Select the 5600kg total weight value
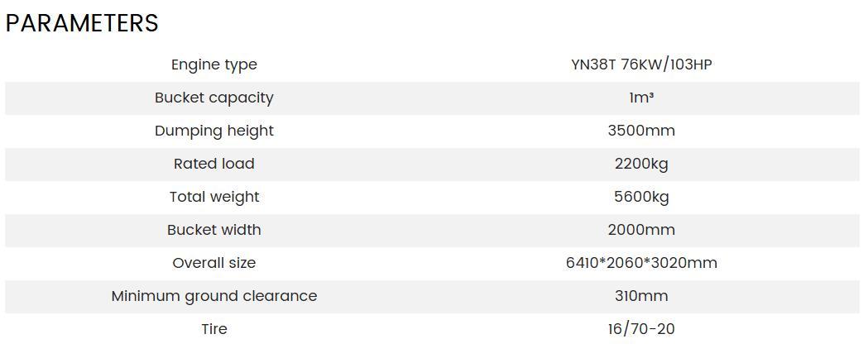 641,197
